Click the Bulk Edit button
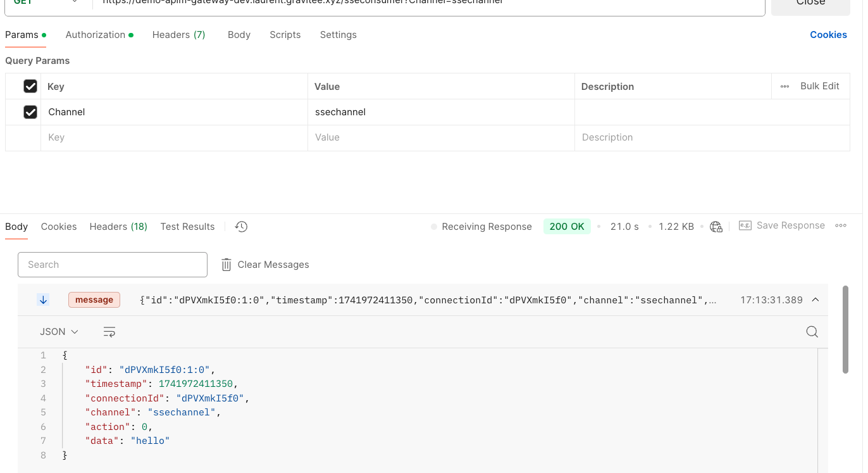This screenshot has width=868, height=473. click(x=819, y=86)
